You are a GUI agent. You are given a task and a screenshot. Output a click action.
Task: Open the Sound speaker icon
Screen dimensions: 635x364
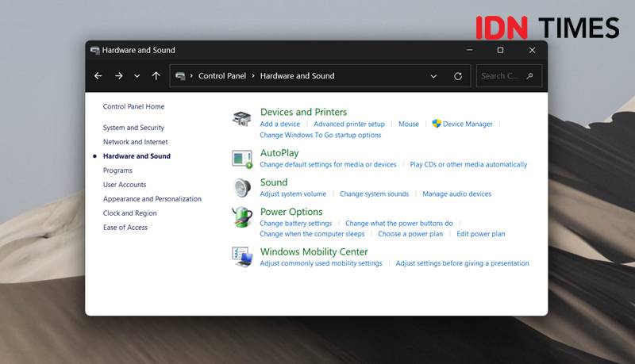tap(242, 188)
